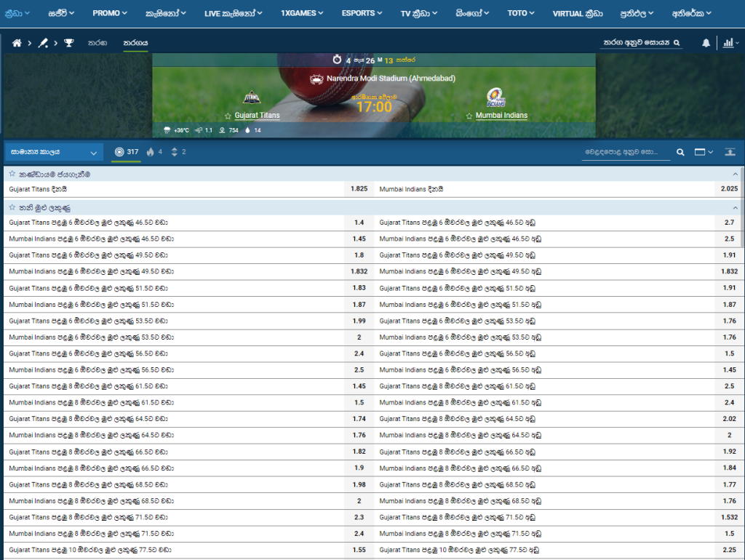Click the pressure icon showing 754
The width and height of the screenshot is (745, 560).
tap(222, 130)
